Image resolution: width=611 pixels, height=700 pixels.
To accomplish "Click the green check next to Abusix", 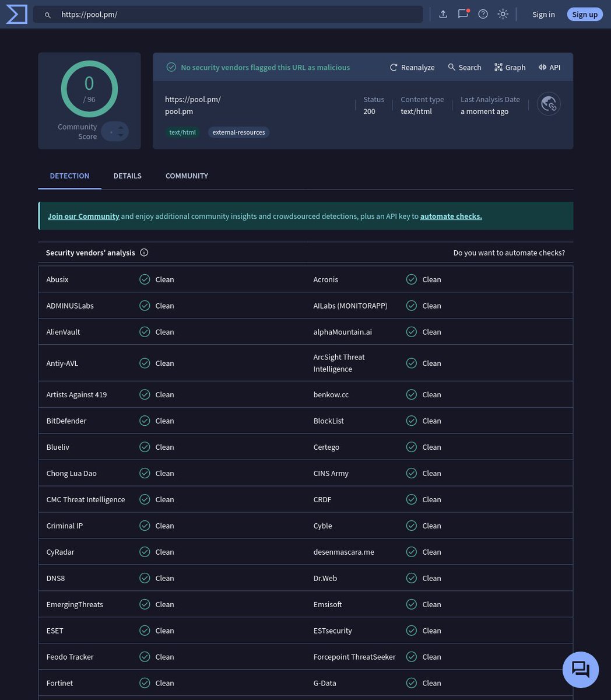I will [145, 279].
